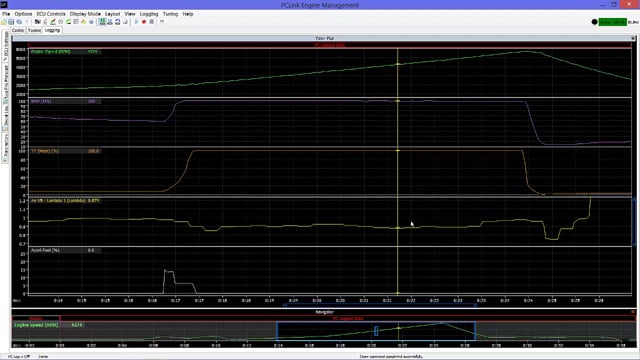Click the Navigator Engine Speed (RPM) label

(36, 325)
